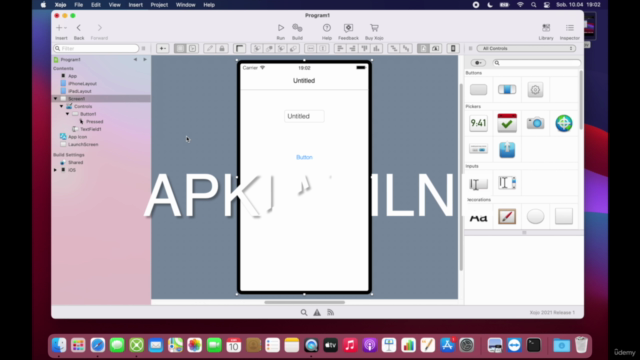Toggle landscape orientation button
Screen dimensions: 640x360
pos(436,48)
